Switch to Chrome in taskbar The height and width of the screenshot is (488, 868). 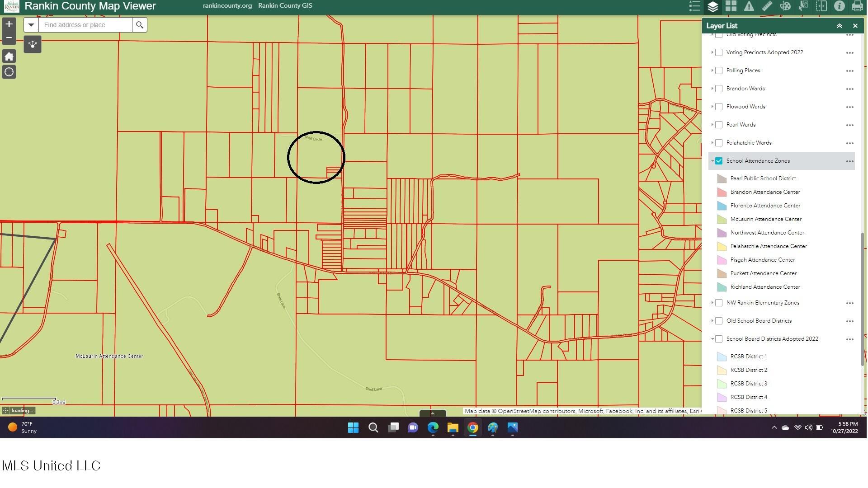[473, 428]
